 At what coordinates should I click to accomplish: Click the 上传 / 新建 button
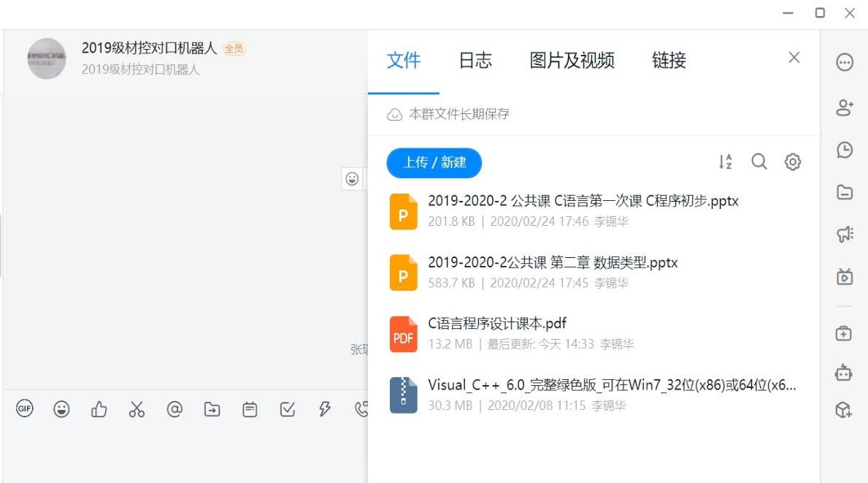point(434,162)
